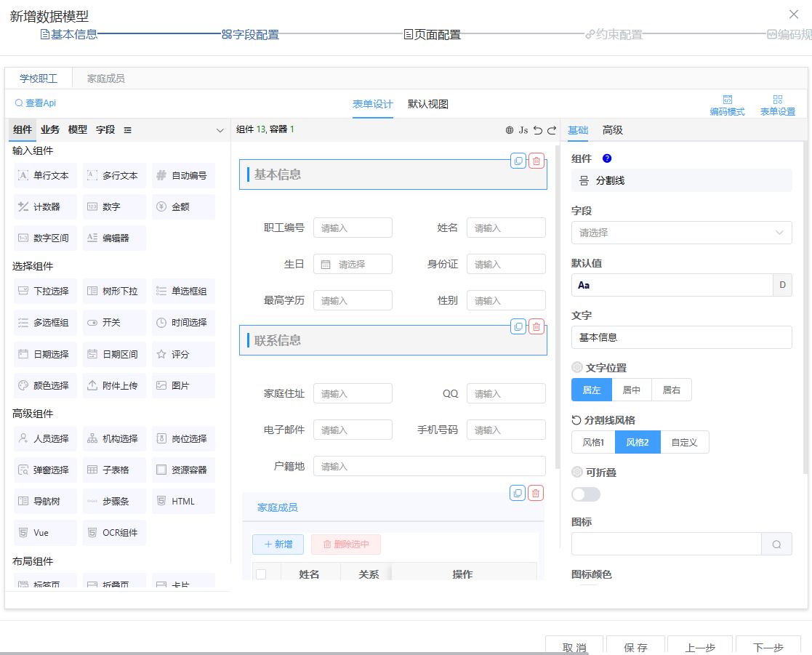Click the redo arrow in the form designer
This screenshot has width=812, height=655.
pyautogui.click(x=552, y=130)
